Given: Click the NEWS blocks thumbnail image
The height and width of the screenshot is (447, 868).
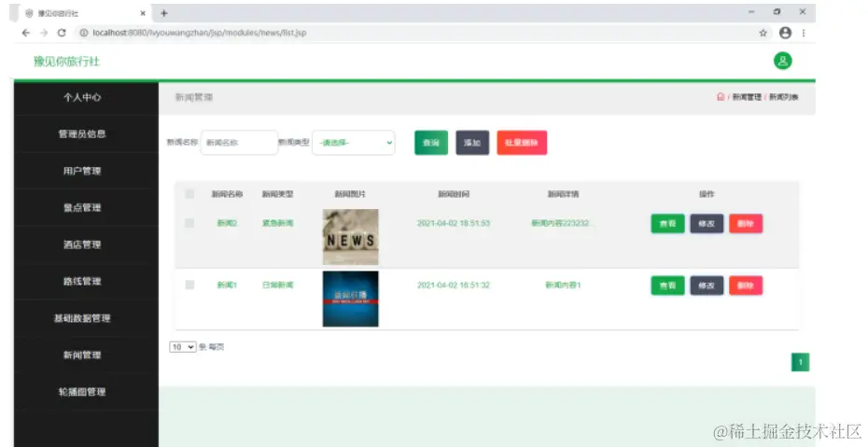Looking at the screenshot, I should point(350,237).
